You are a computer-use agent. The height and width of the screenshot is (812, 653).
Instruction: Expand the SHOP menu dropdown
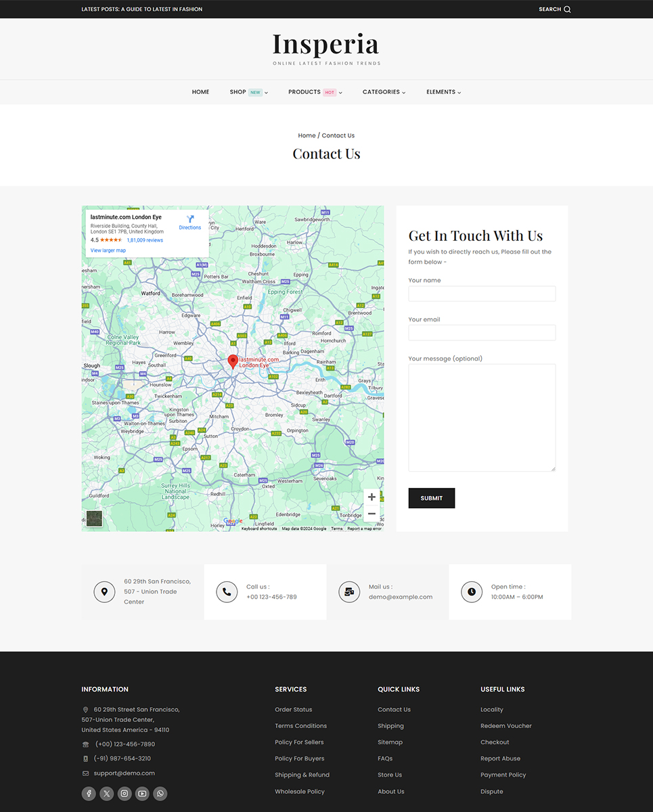[x=238, y=92]
